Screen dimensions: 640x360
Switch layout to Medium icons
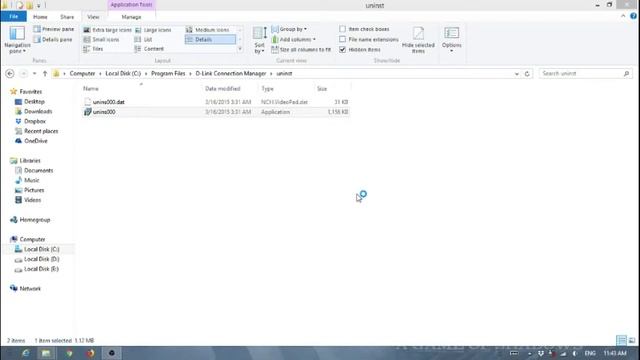point(208,30)
